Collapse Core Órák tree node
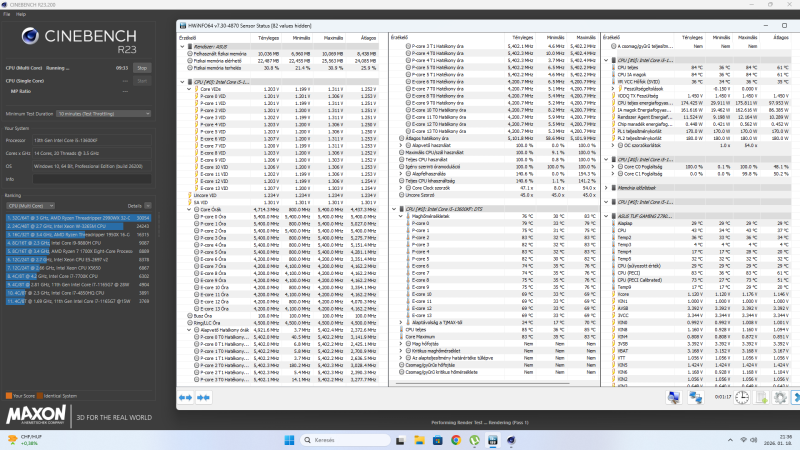 click(x=189, y=210)
